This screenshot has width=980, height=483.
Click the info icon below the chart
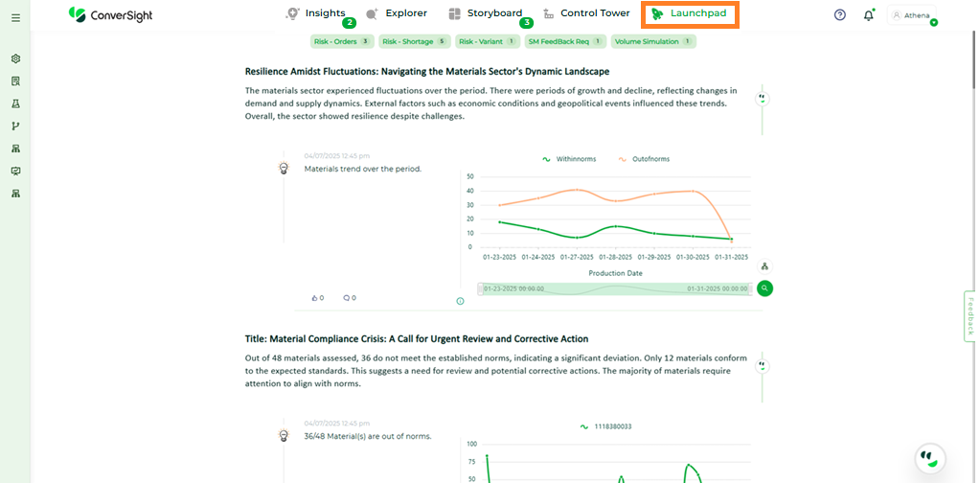[460, 301]
